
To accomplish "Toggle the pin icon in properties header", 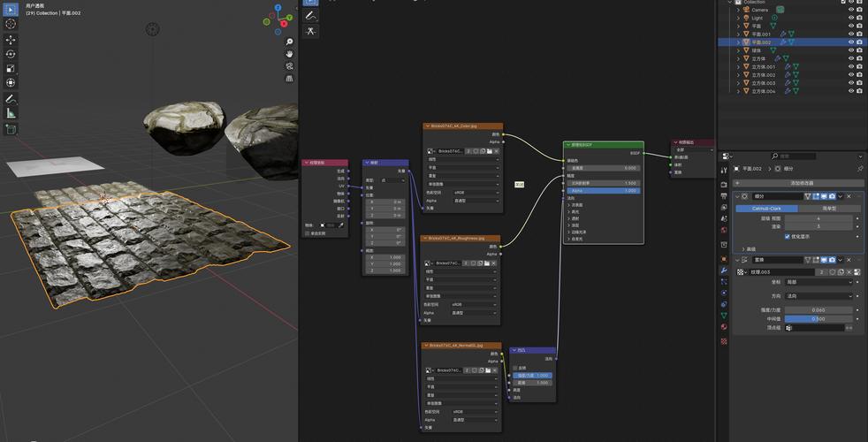I will coord(860,168).
